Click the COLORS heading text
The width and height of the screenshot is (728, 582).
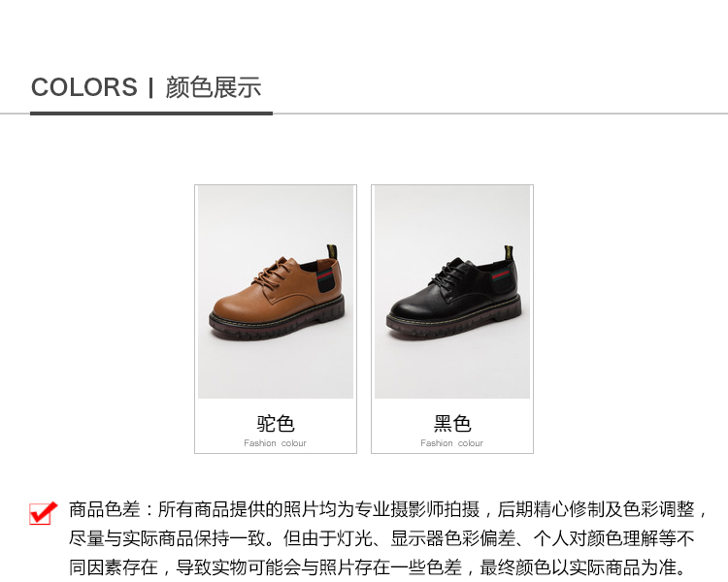click(84, 87)
